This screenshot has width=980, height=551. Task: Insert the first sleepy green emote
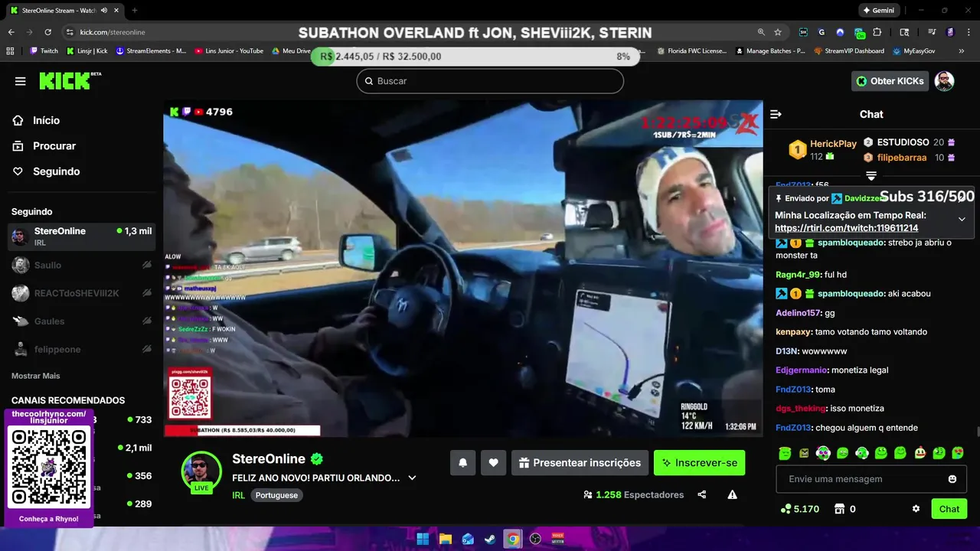click(x=785, y=453)
